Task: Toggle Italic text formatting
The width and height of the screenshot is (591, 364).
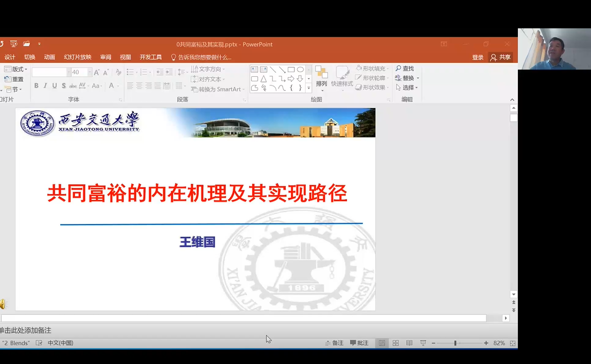Action: pyautogui.click(x=45, y=86)
